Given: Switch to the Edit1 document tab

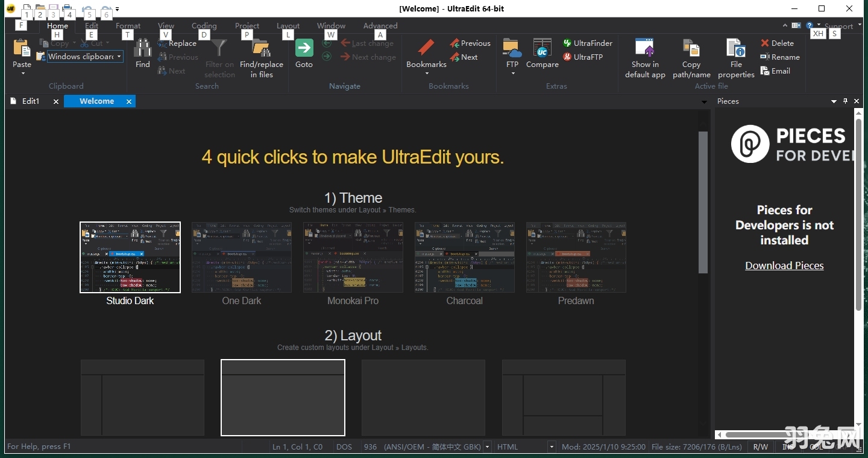Looking at the screenshot, I should 31,101.
